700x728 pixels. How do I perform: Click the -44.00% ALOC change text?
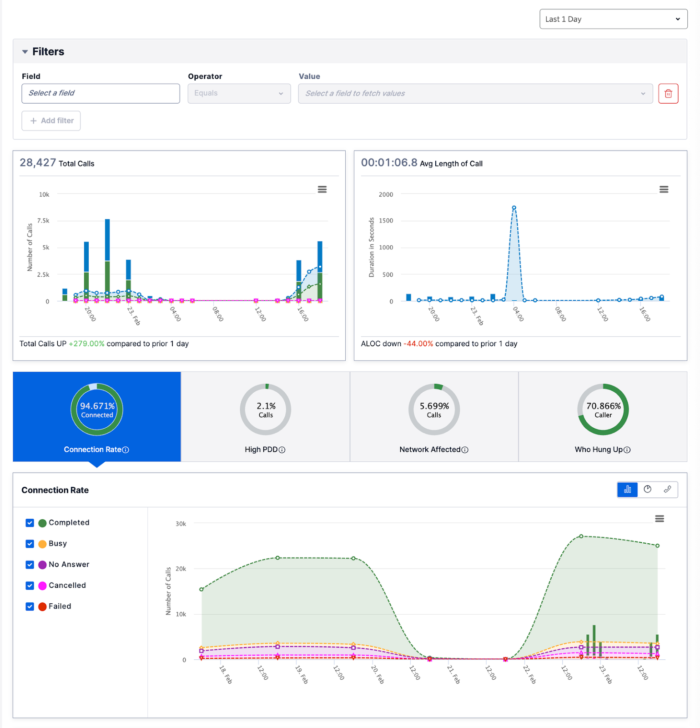[x=418, y=344]
